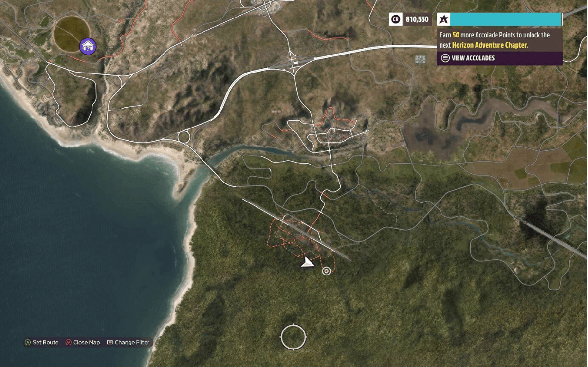The width and height of the screenshot is (588, 367).
Task: Click the Change Filter key icon
Action: click(x=110, y=343)
